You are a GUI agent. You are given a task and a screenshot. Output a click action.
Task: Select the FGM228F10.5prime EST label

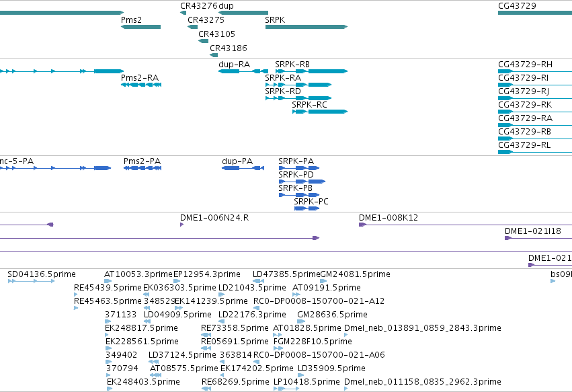coord(313,342)
